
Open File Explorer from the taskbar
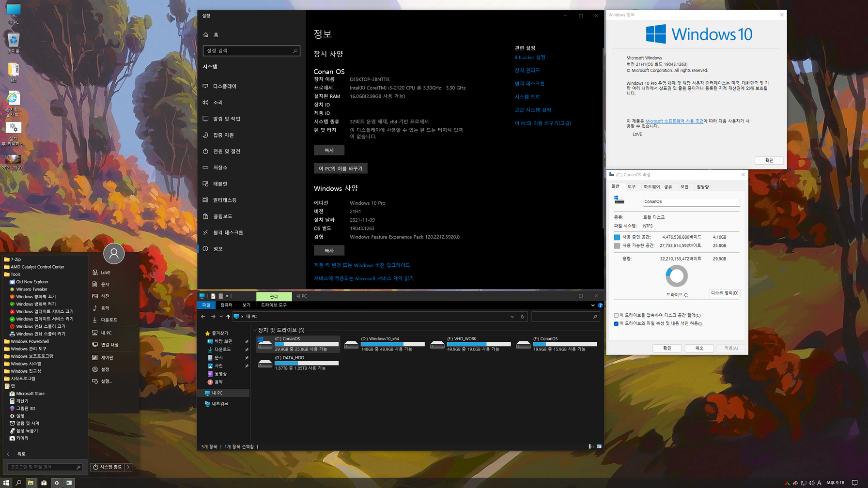tap(31, 483)
